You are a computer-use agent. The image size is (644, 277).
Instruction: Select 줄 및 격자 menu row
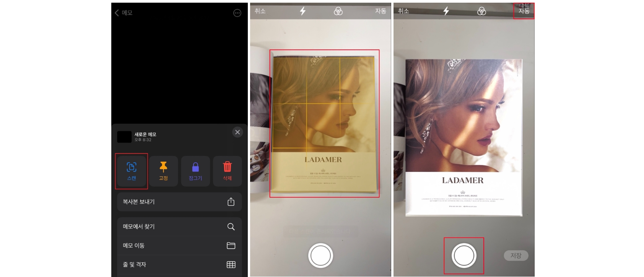pyautogui.click(x=179, y=264)
